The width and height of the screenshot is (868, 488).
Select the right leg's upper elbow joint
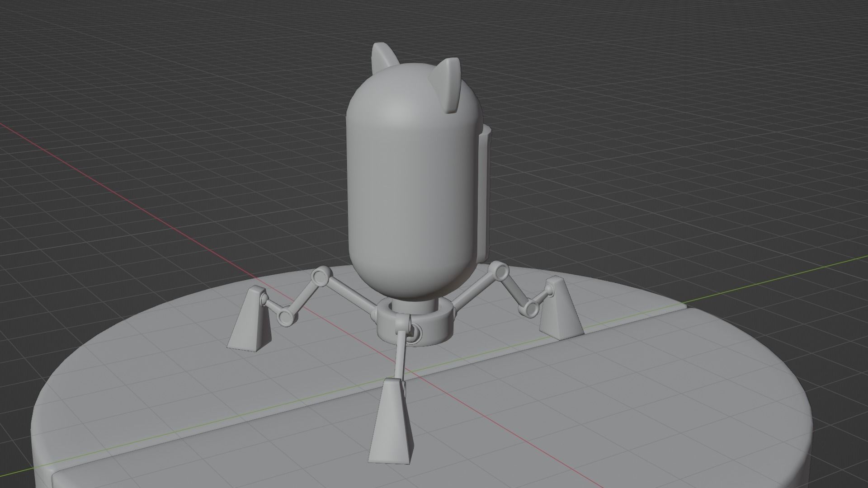click(500, 271)
